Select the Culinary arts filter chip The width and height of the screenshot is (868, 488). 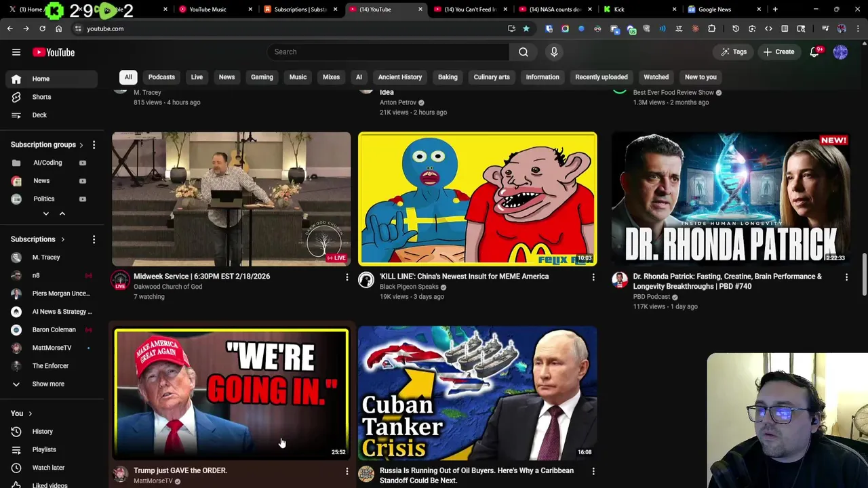[492, 77]
